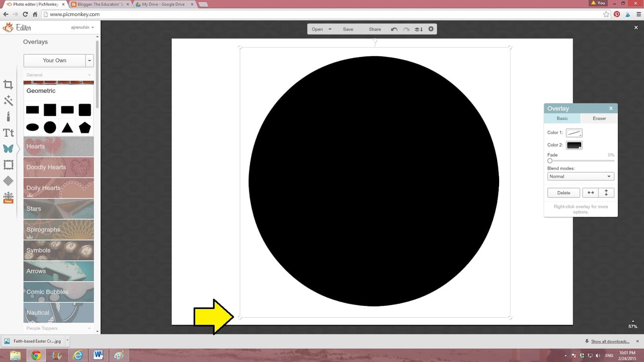644x362 pixels.
Task: Open the Textures tool icon
Action: point(8,181)
